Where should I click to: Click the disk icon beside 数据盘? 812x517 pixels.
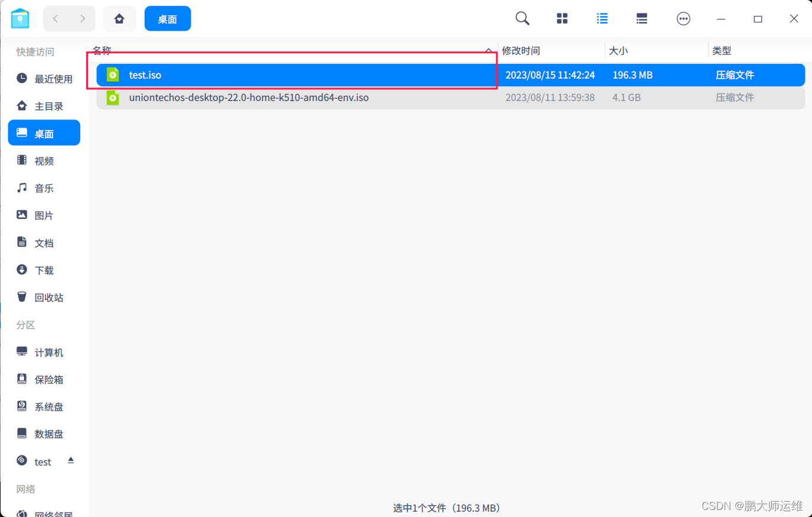[x=22, y=433]
